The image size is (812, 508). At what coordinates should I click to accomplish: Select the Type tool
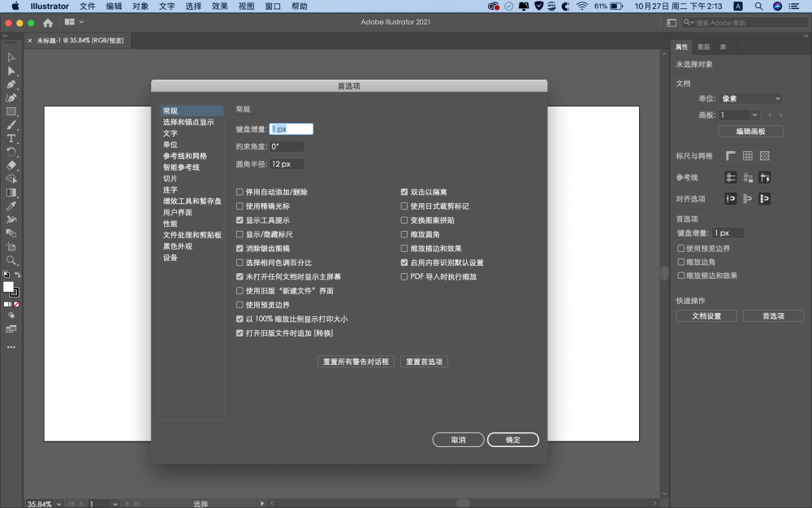pos(11,138)
